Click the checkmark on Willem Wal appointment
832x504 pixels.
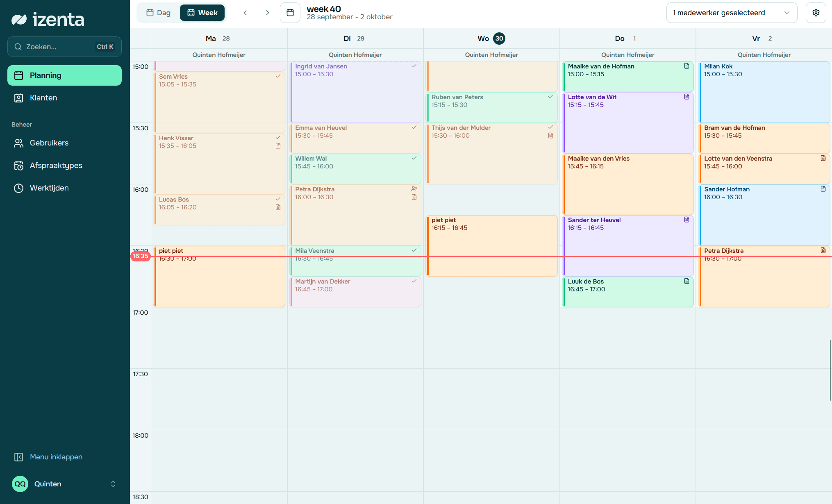tap(414, 158)
